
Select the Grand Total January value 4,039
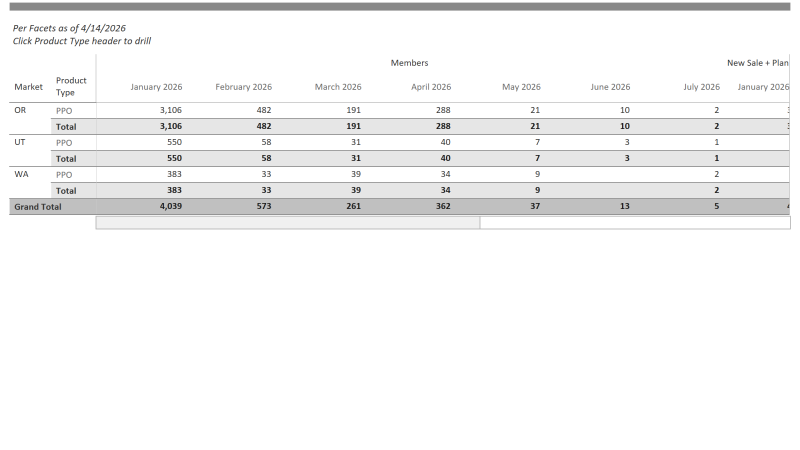(170, 207)
